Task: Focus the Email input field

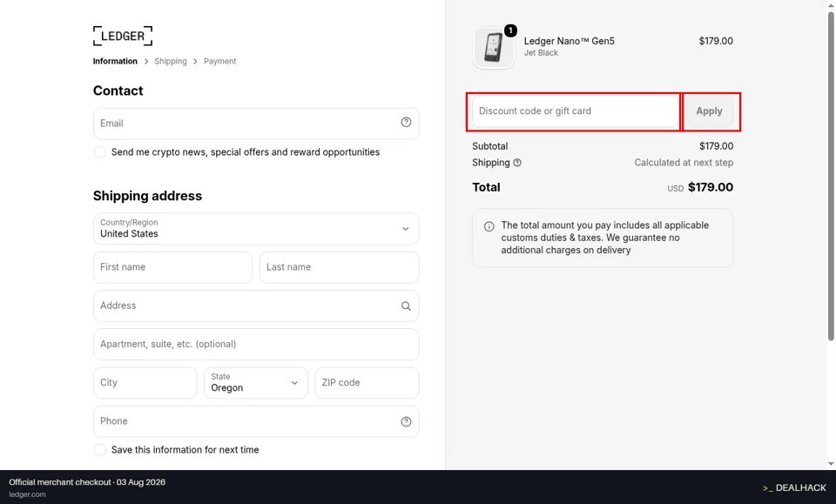Action: coord(256,124)
